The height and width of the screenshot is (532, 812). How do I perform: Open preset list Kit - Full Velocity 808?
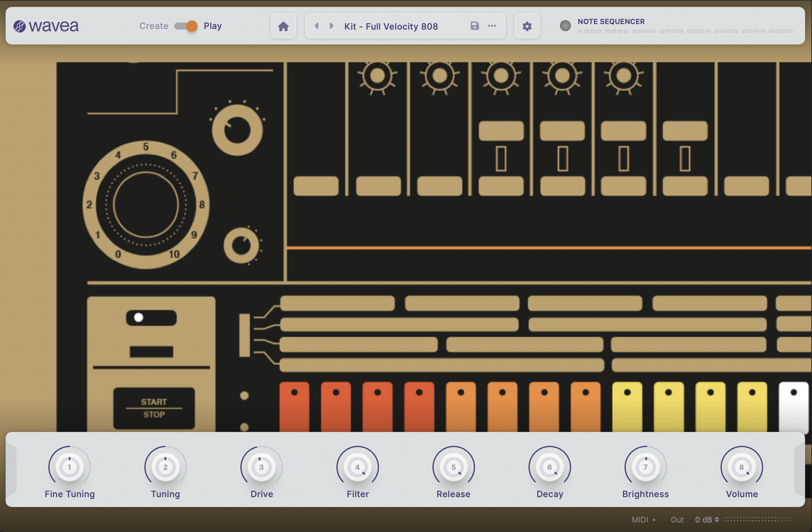[391, 26]
